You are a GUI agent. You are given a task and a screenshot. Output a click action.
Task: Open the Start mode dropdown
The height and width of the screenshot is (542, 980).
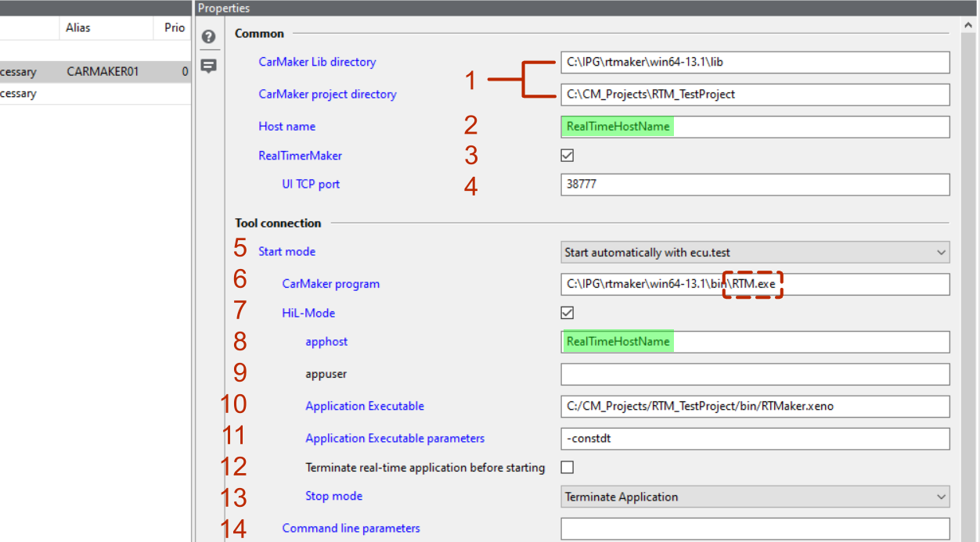(x=755, y=252)
